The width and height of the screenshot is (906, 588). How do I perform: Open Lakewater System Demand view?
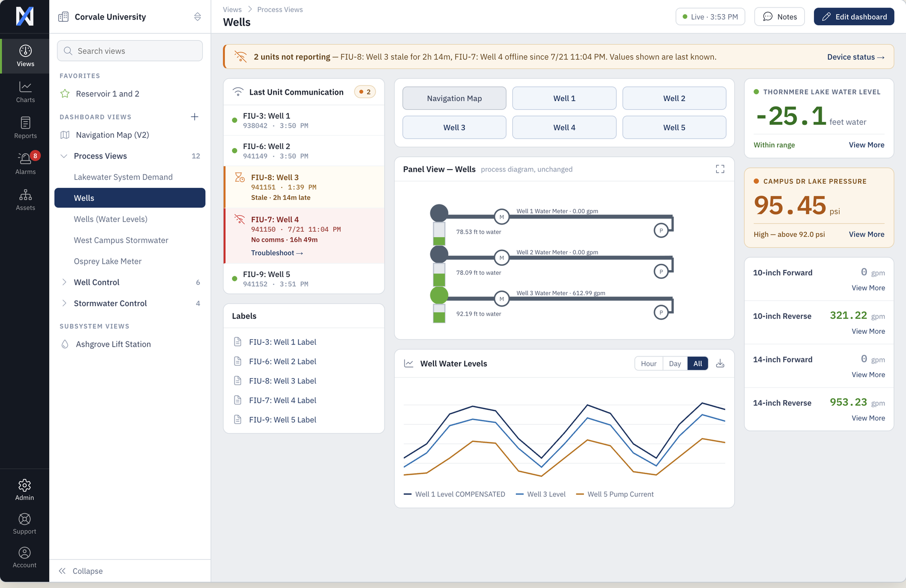pyautogui.click(x=130, y=177)
